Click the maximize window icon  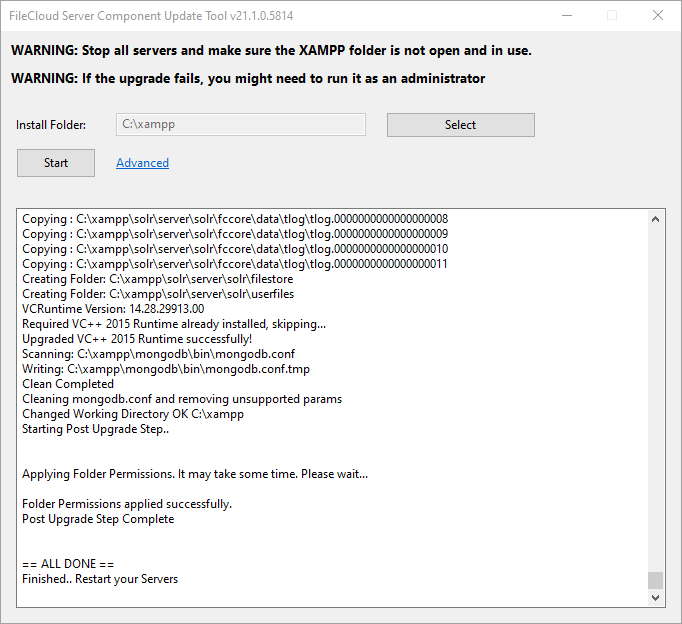[611, 16]
